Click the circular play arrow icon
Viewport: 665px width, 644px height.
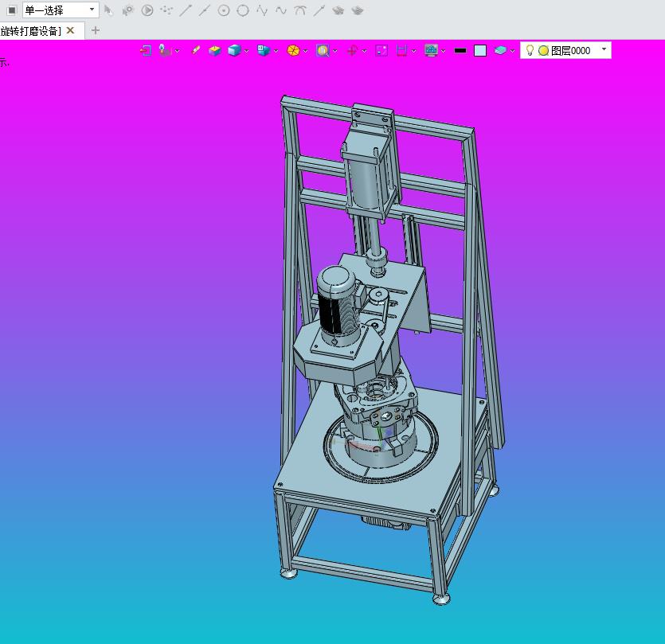point(147,10)
